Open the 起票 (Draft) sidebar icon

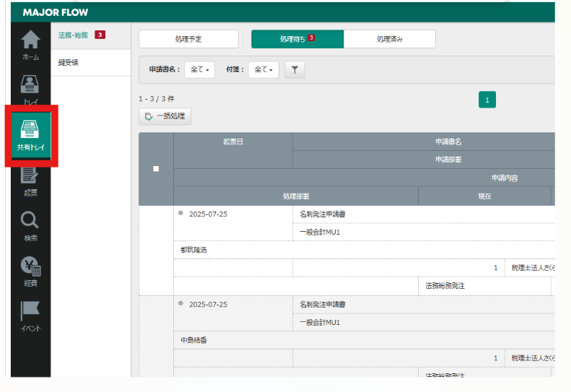coord(30,180)
